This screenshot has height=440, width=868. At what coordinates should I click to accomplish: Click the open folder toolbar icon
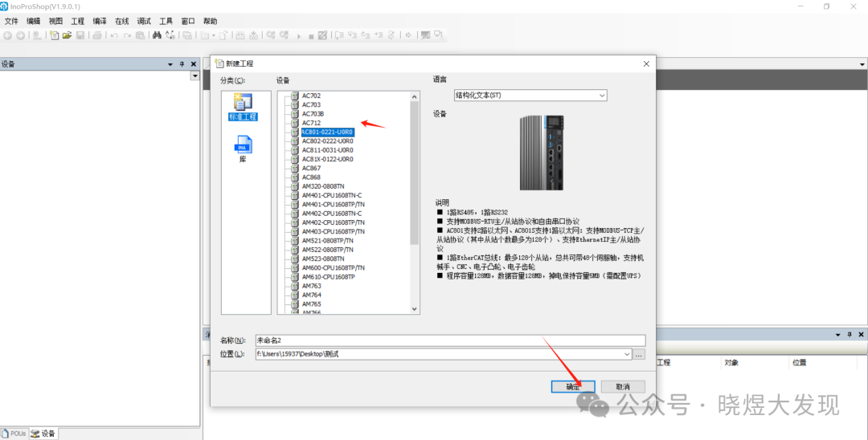point(68,35)
